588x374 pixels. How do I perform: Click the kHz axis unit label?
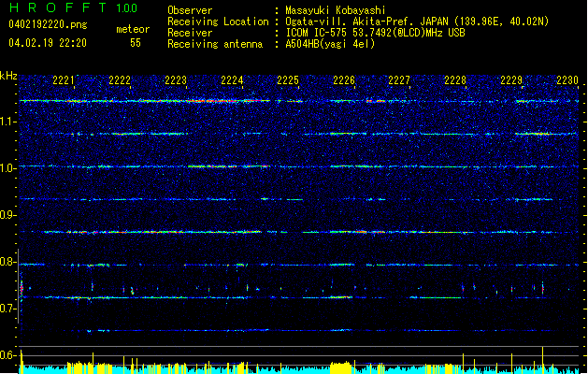(8, 76)
